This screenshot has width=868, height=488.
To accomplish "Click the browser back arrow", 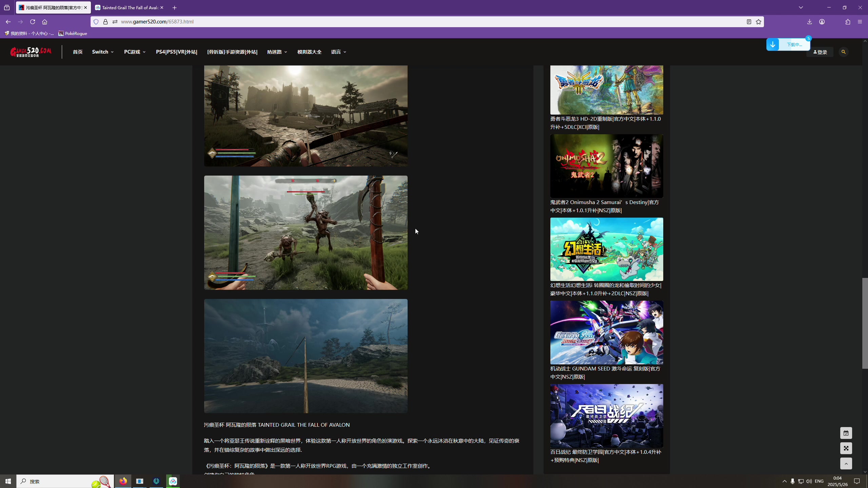I will 8,22.
